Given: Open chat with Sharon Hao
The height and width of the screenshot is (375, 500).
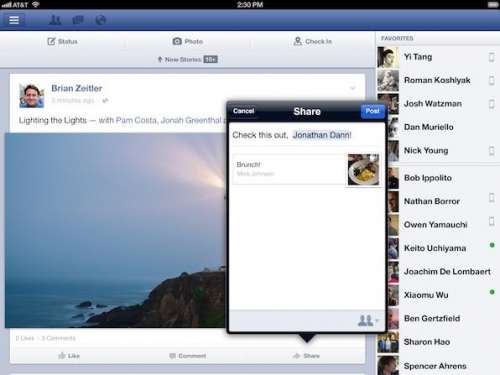Looking at the screenshot, I should (x=438, y=342).
